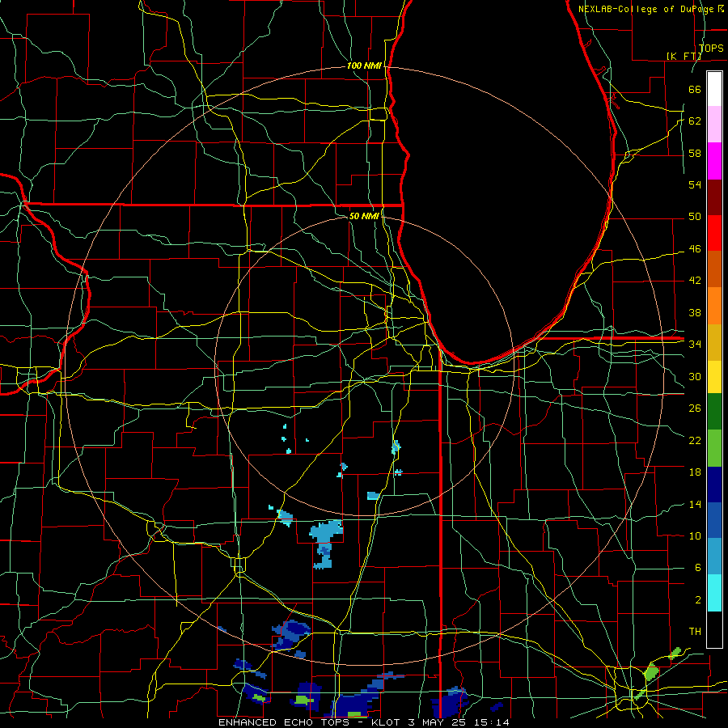728x728 pixels.
Task: Click the 18 legend scale label
Action: tap(695, 472)
